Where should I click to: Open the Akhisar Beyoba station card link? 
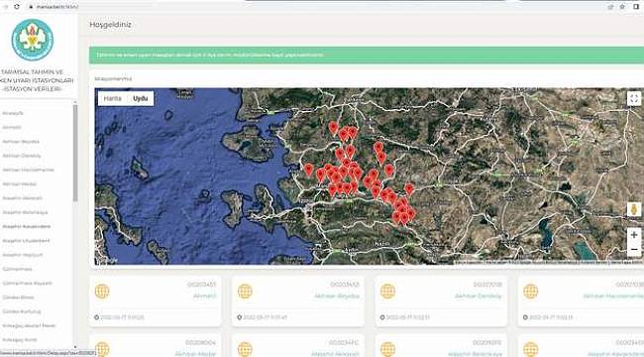337,297
